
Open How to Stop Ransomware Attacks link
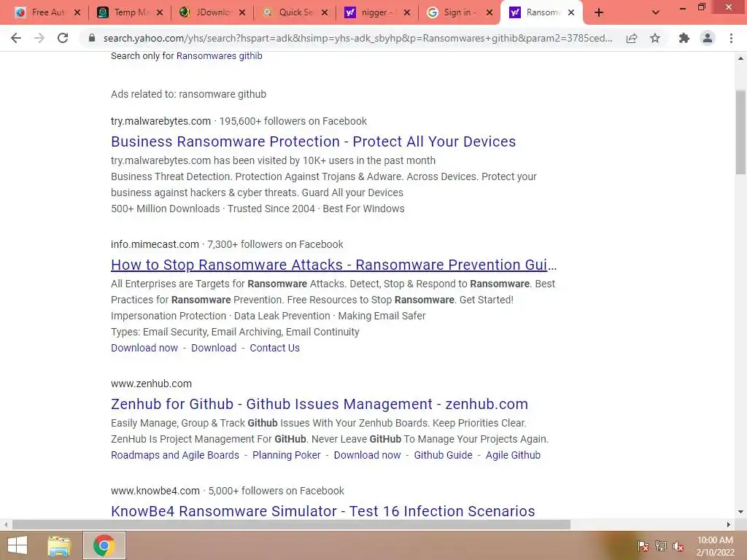pyautogui.click(x=333, y=265)
